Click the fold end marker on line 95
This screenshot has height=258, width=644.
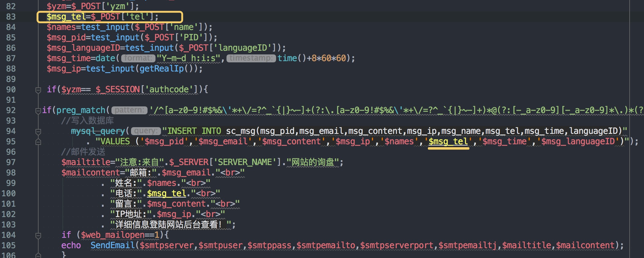click(x=38, y=142)
